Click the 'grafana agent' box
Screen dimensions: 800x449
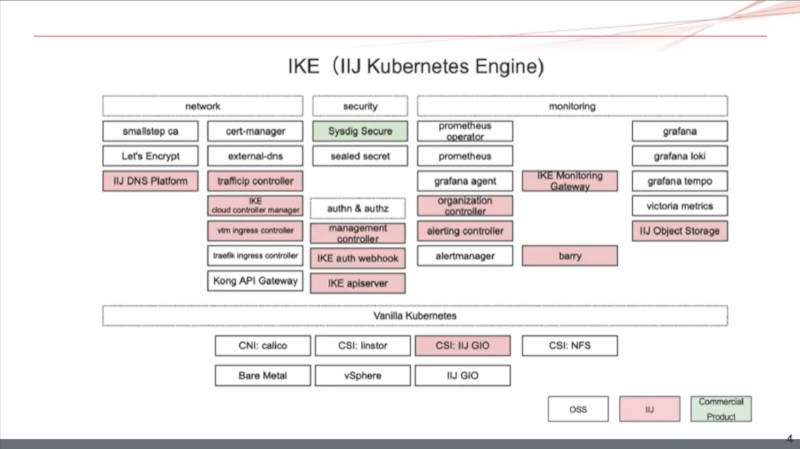(465, 181)
